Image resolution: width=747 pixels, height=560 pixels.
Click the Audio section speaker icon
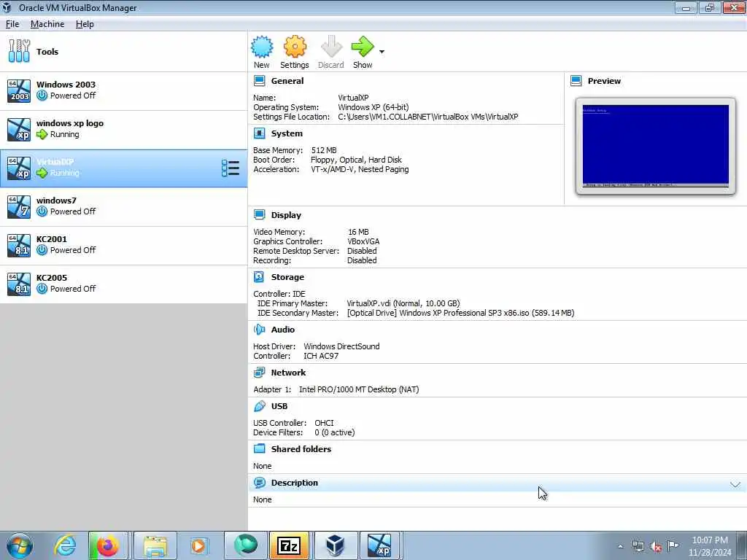(259, 330)
